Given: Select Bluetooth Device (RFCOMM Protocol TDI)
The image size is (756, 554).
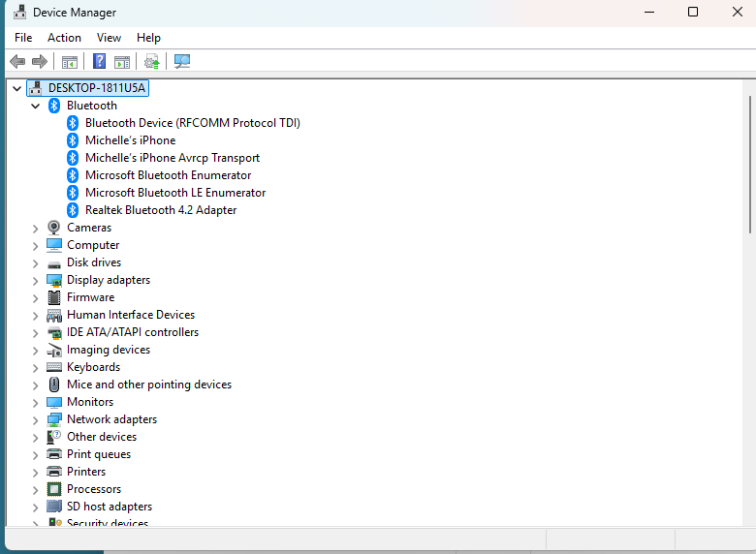Looking at the screenshot, I should 192,123.
